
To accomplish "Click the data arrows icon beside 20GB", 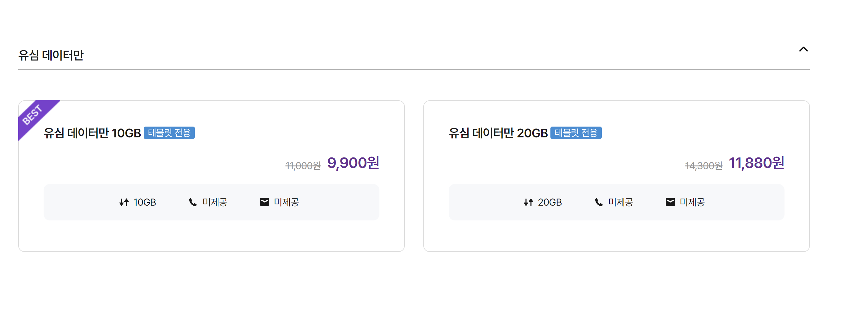I will coord(529,202).
